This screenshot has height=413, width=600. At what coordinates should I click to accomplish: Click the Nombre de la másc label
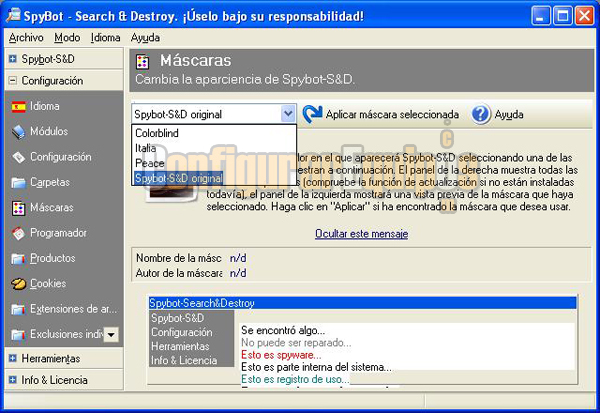coord(179,258)
